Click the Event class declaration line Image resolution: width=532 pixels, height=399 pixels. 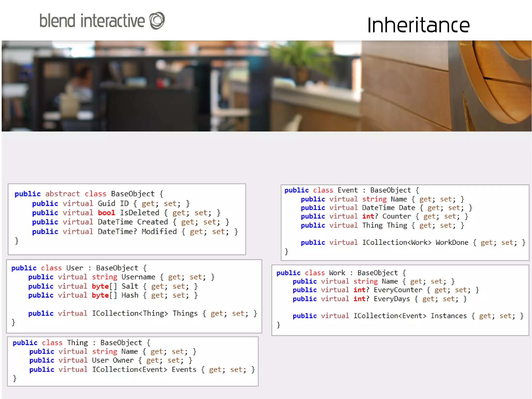tap(352, 190)
